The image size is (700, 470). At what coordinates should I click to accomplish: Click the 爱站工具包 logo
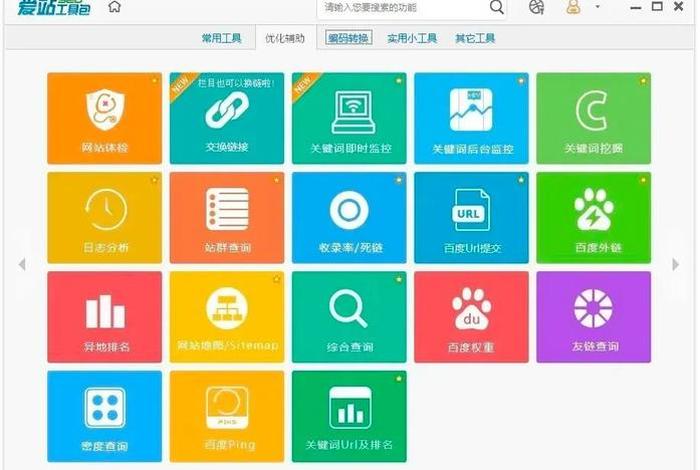[x=54, y=7]
